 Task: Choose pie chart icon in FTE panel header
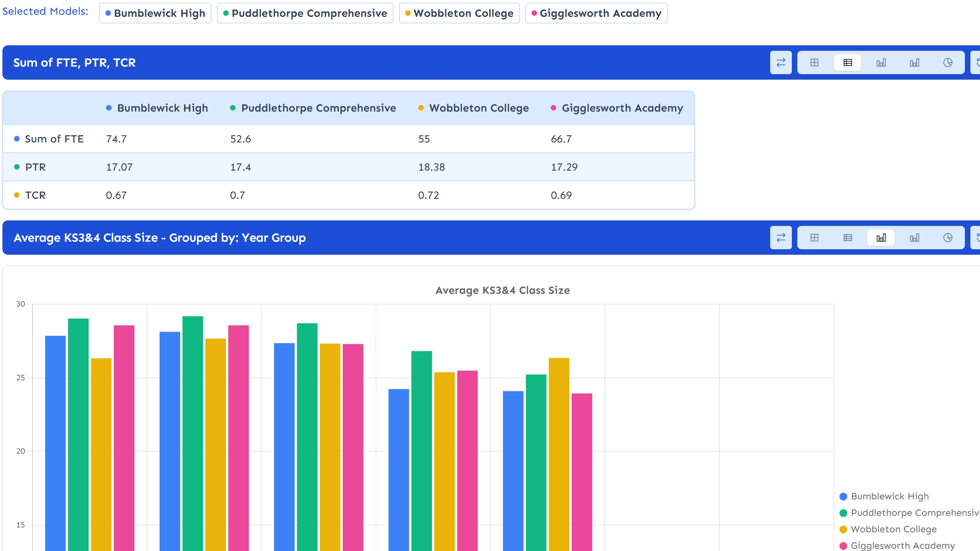[948, 62]
